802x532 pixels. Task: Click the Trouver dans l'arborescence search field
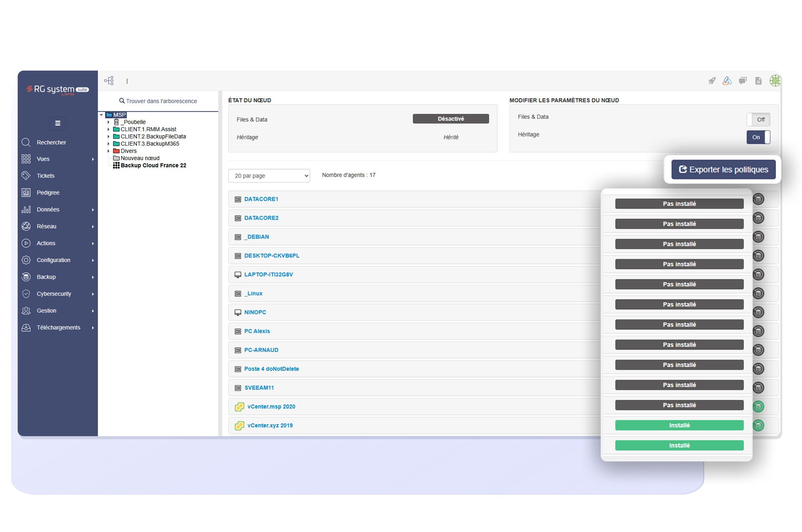tap(158, 101)
